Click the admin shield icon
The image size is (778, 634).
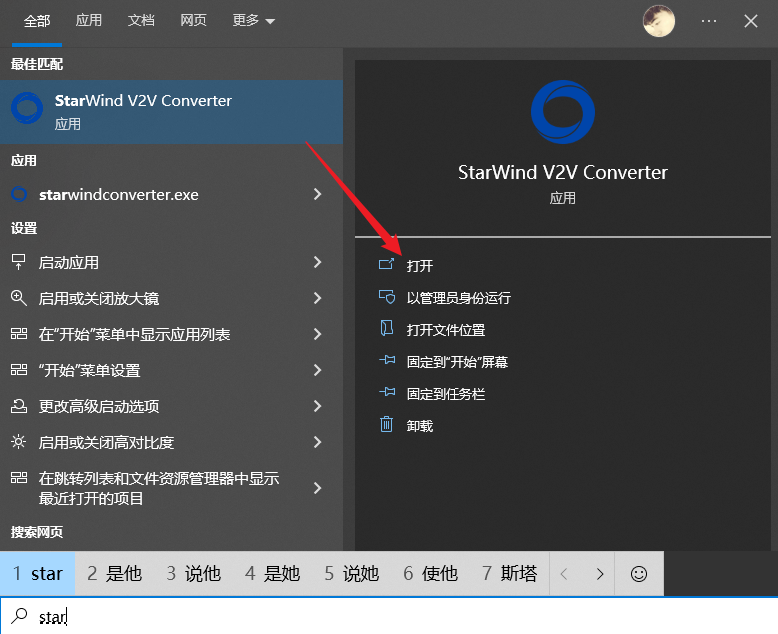[x=387, y=297]
